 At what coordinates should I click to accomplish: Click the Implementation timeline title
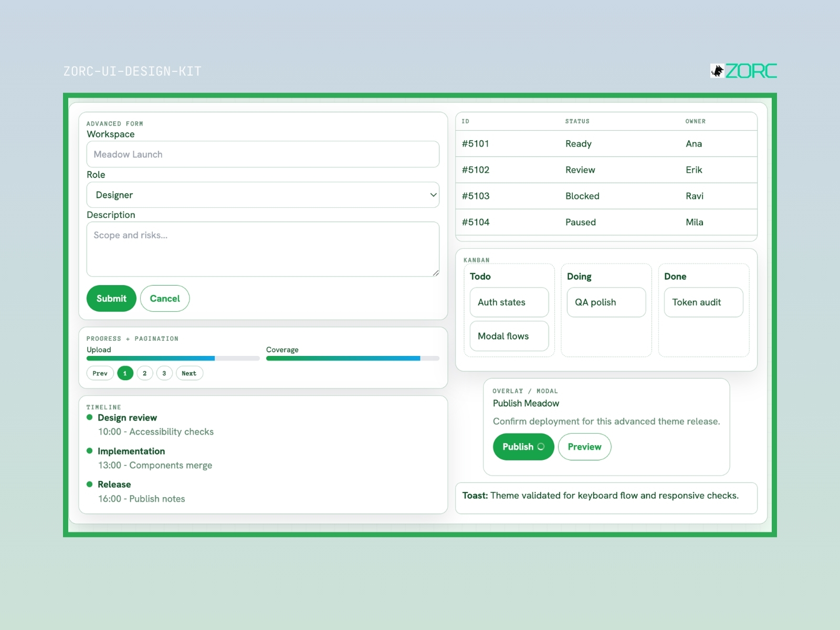[131, 451]
